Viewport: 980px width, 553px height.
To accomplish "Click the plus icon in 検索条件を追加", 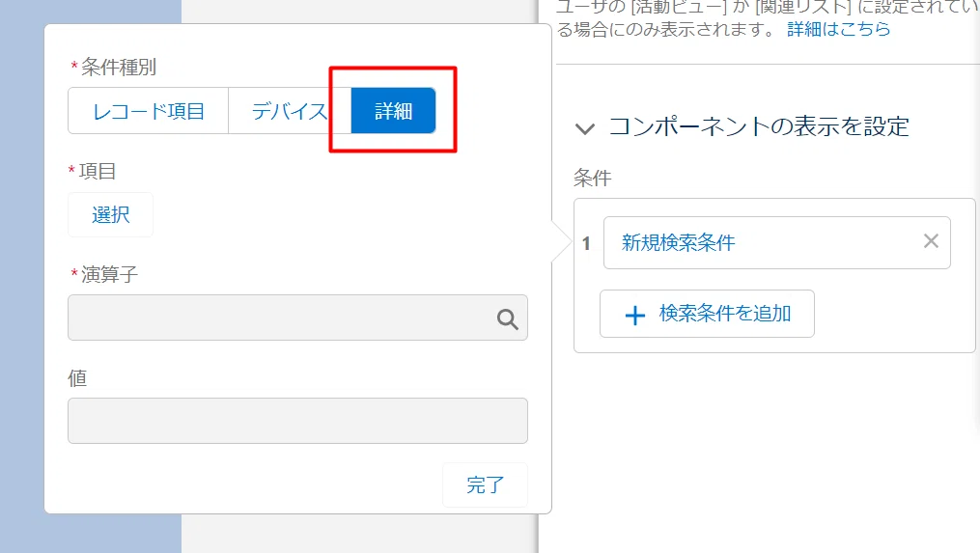I will [635, 315].
